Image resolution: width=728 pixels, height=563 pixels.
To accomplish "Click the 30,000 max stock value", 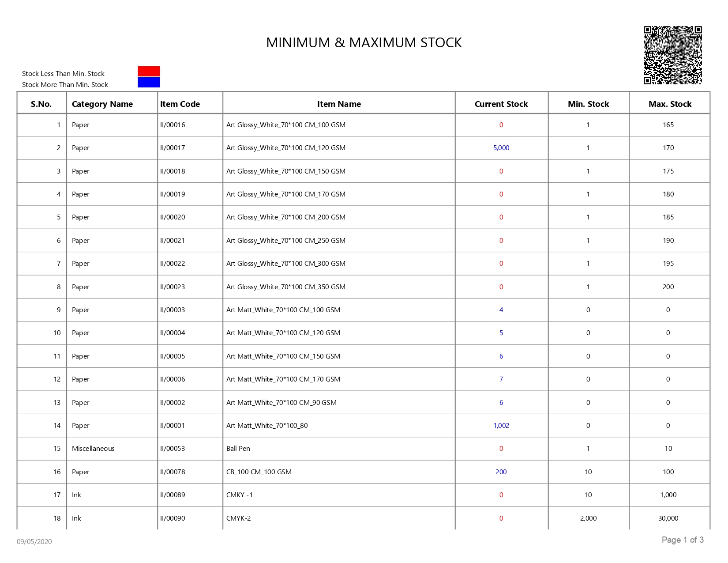I will pos(668,518).
